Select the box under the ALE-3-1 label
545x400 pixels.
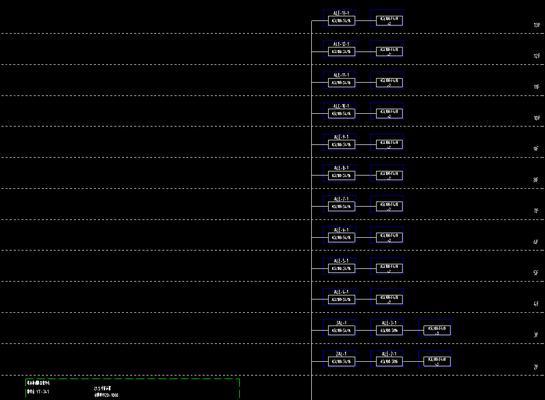click(x=389, y=330)
